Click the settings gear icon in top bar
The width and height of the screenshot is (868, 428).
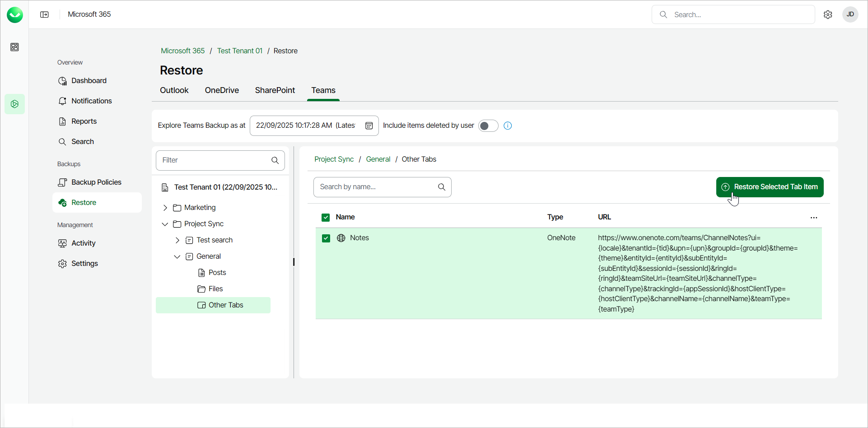coord(828,14)
